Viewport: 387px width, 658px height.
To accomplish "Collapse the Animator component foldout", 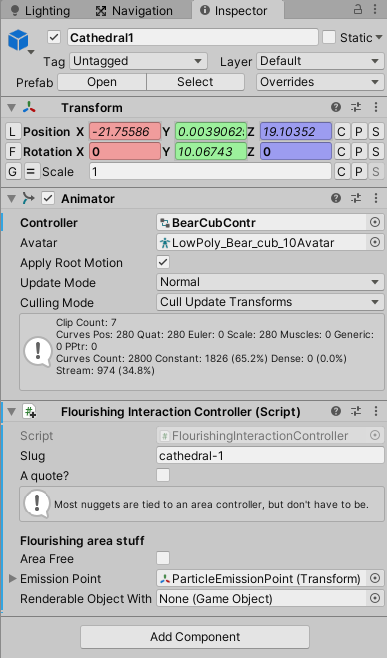I will pyautogui.click(x=12, y=198).
